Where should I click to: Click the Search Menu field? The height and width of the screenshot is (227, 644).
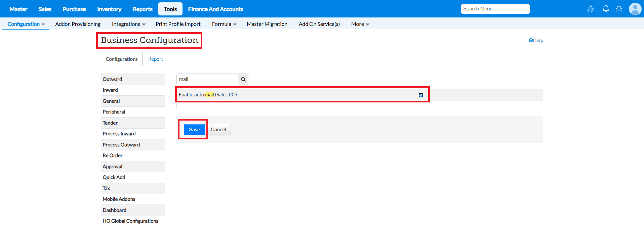495,9
